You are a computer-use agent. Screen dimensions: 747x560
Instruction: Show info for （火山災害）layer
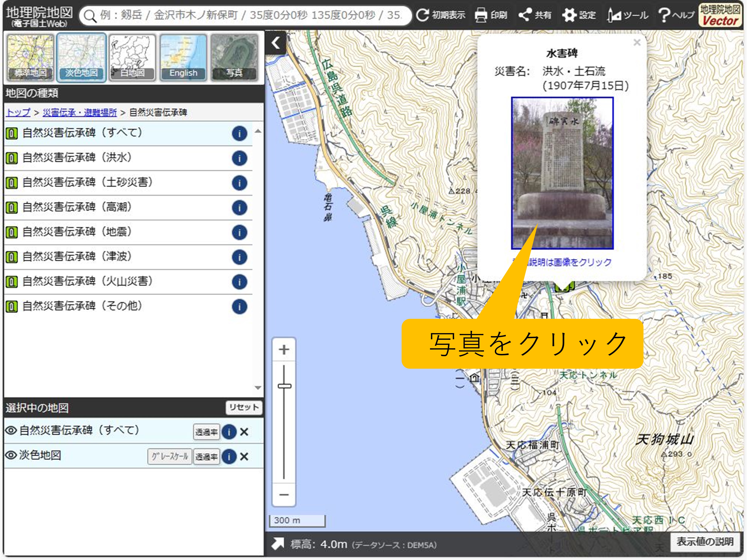pyautogui.click(x=239, y=282)
